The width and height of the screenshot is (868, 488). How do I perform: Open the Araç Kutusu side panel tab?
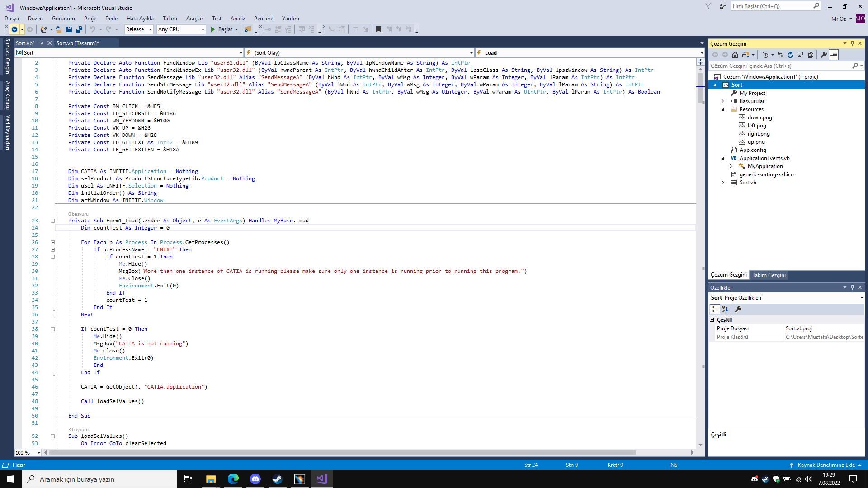[7, 95]
